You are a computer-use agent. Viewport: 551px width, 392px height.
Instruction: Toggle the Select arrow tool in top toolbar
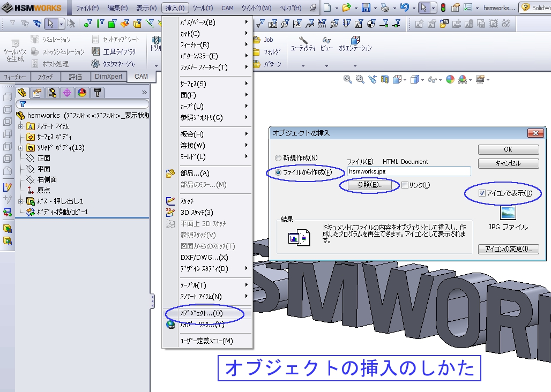(x=424, y=7)
